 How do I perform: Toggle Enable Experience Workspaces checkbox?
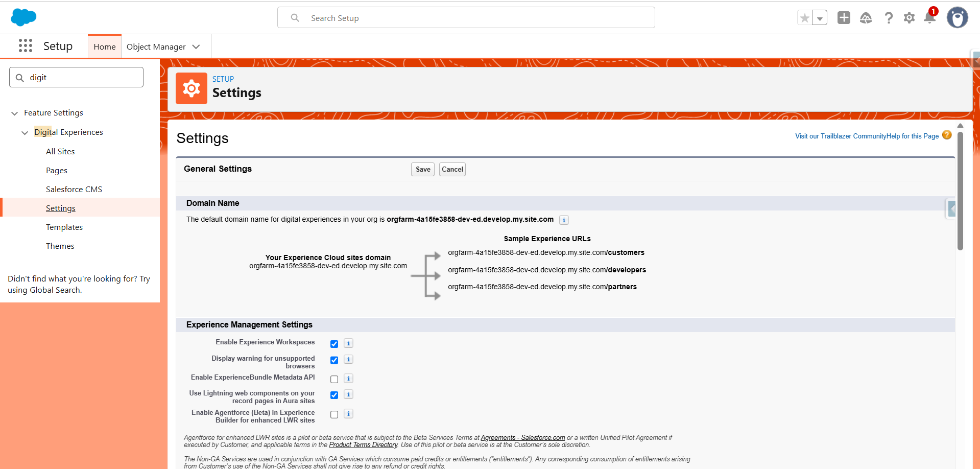pyautogui.click(x=334, y=344)
